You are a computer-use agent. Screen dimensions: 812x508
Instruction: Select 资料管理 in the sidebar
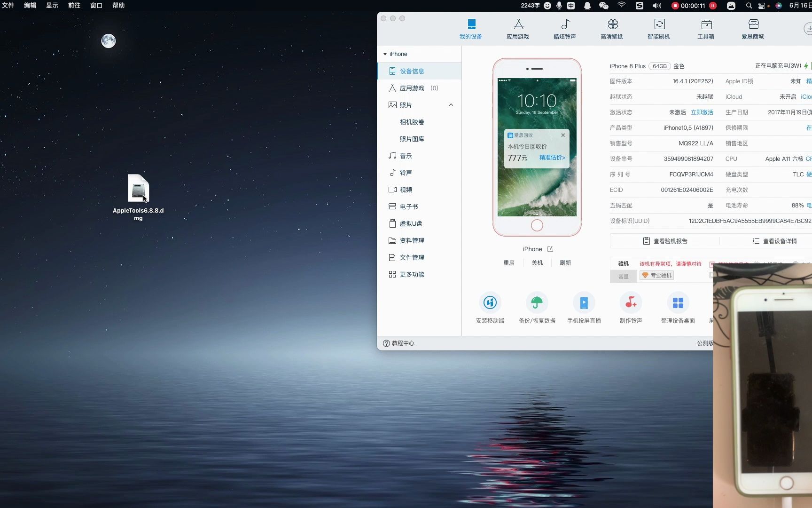click(x=419, y=240)
